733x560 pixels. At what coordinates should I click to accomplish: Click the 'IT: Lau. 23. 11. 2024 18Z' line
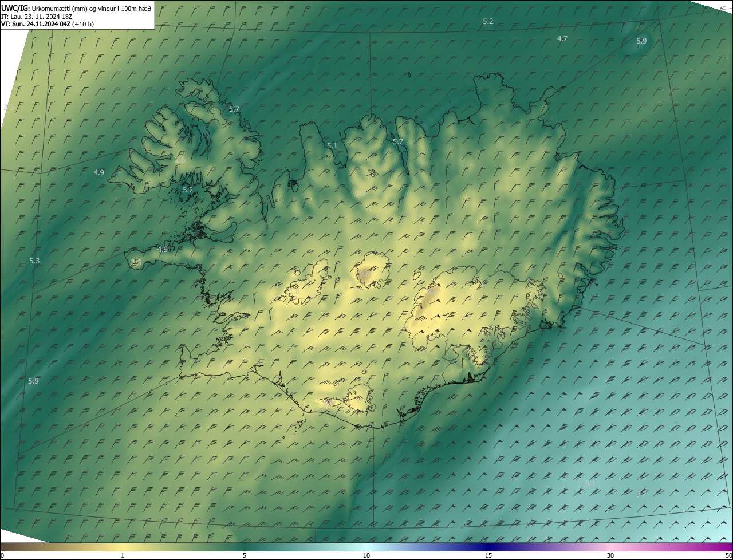(x=37, y=16)
